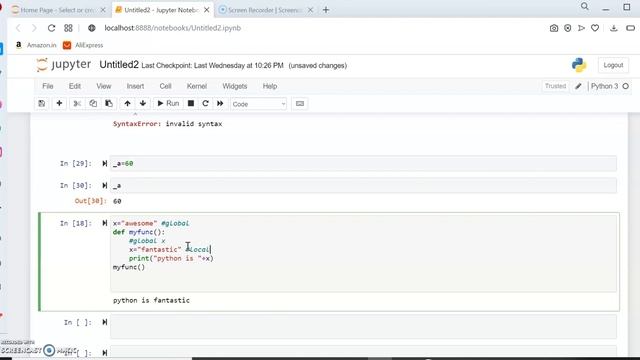Click the Python 3 kernel idle circle

pos(626,86)
